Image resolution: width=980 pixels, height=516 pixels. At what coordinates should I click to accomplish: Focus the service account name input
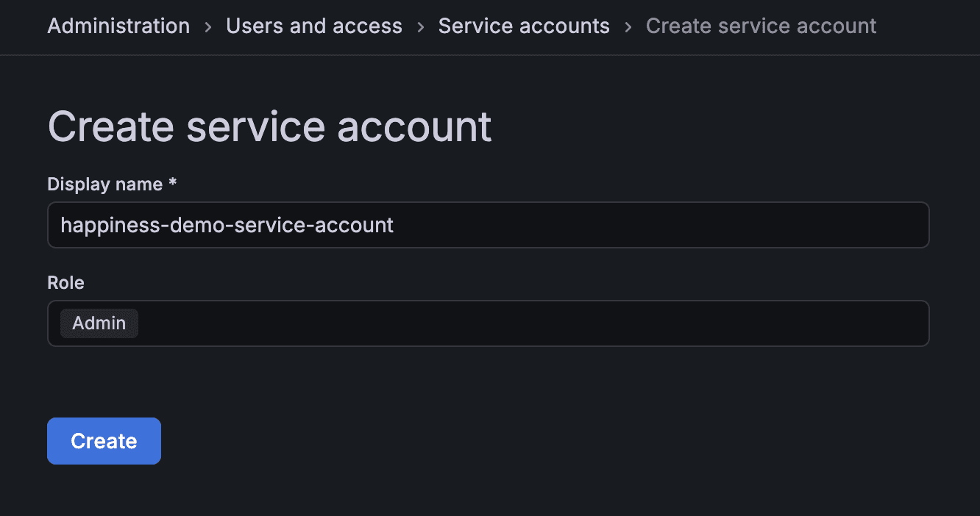[489, 224]
